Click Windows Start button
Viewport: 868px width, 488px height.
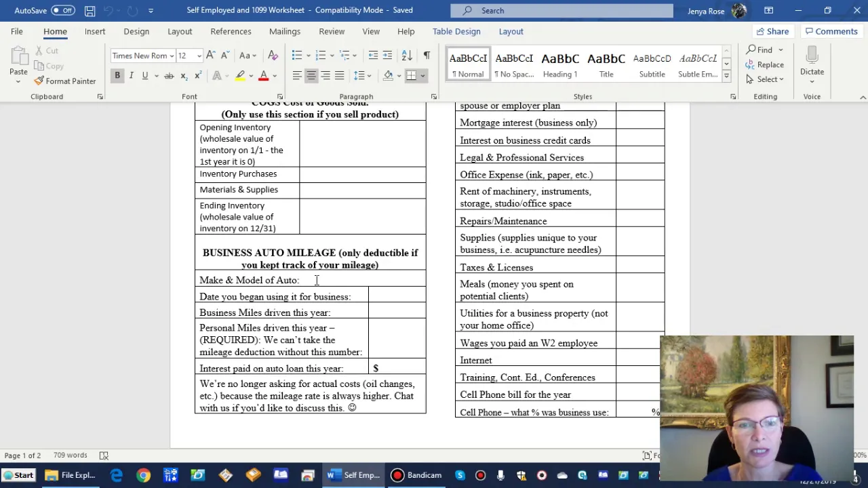click(x=18, y=475)
